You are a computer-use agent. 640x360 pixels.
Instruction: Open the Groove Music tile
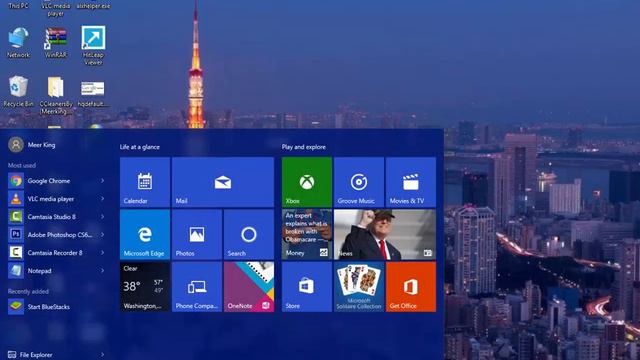(359, 182)
